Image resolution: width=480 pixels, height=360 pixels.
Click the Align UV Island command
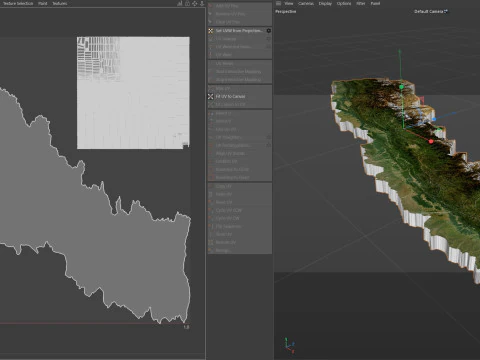[240, 153]
